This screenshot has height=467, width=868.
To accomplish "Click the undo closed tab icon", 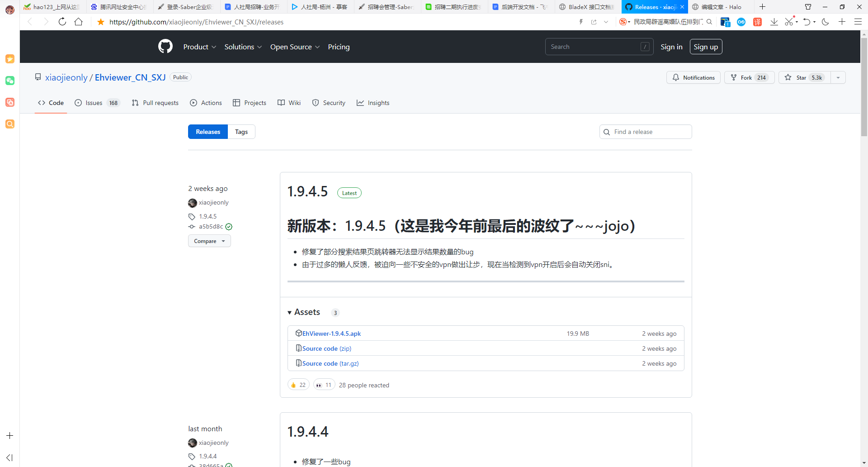I will (807, 22).
